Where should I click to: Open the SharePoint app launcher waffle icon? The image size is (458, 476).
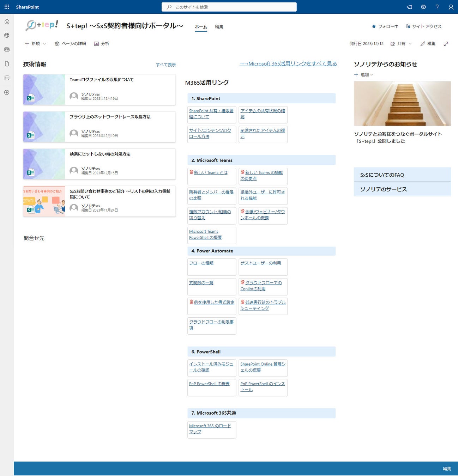pyautogui.click(x=7, y=7)
